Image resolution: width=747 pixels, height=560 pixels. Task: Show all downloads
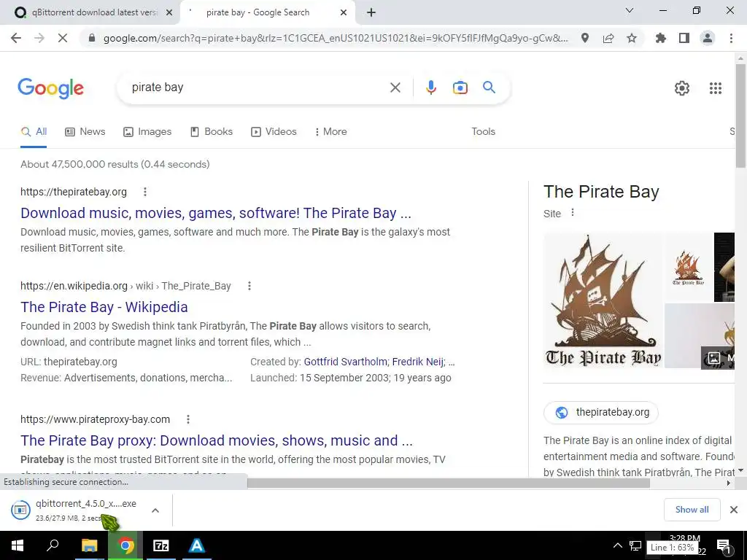pos(692,510)
